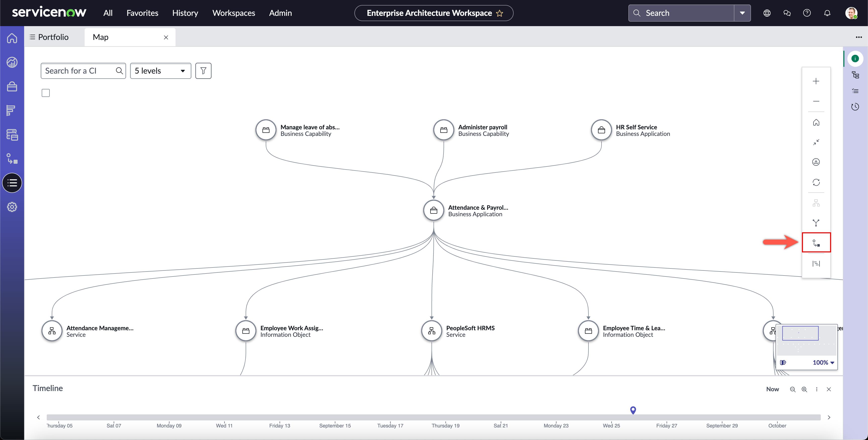Open the green info panel icon
This screenshot has width=868, height=440.
(855, 59)
